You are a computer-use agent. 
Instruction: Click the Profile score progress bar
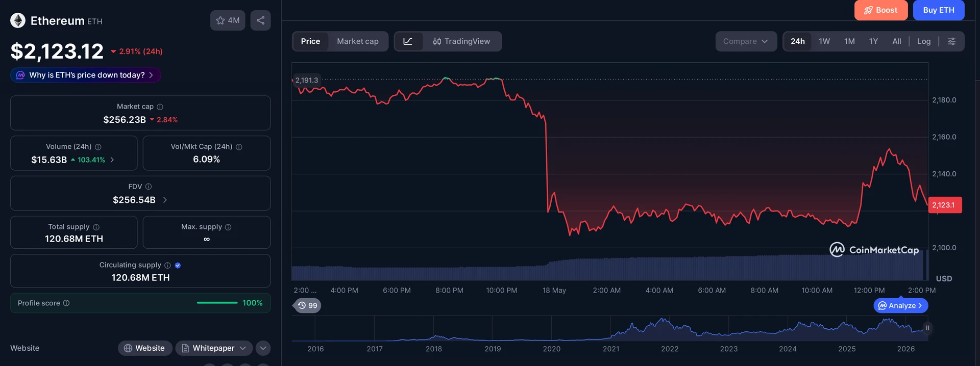(217, 303)
